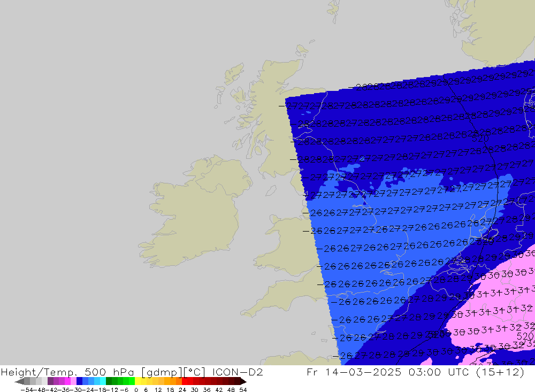Pick the darkest green swatch above -18

[x=109, y=381]
